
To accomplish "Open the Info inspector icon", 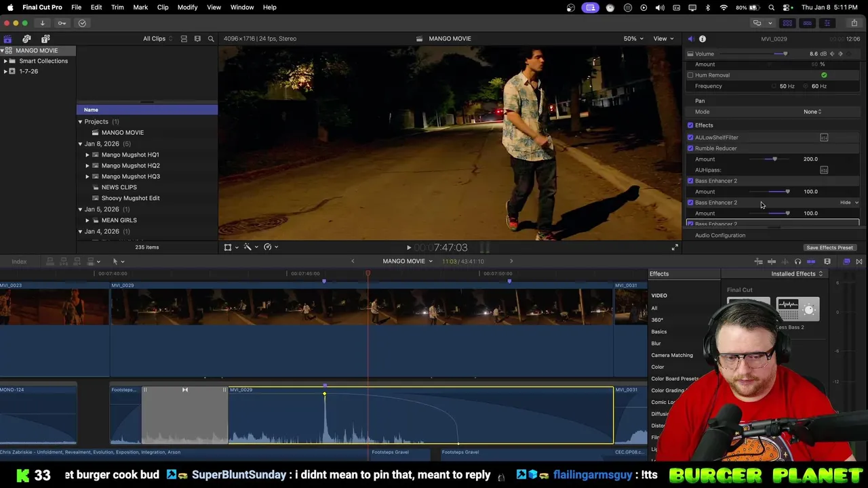I will (x=703, y=39).
